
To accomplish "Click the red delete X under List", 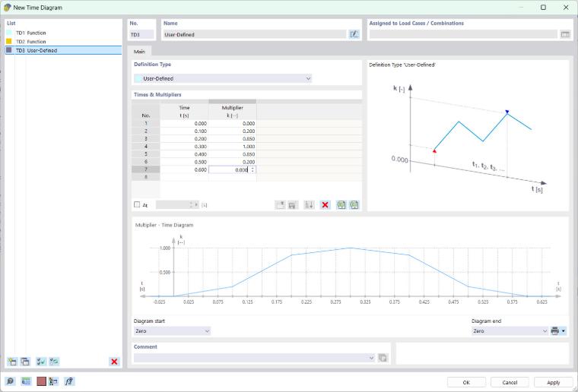I will point(114,362).
